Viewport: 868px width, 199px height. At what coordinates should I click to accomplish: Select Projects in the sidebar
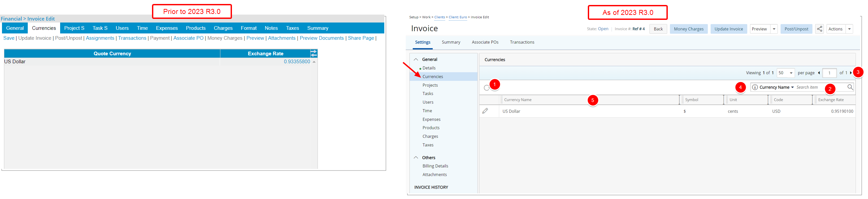coord(430,85)
